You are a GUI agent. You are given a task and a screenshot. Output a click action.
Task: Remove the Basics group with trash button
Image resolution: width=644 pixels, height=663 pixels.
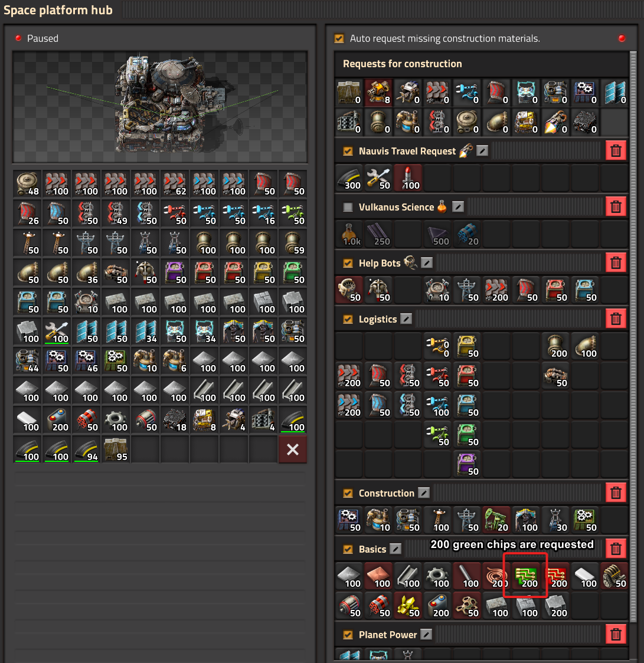point(616,549)
